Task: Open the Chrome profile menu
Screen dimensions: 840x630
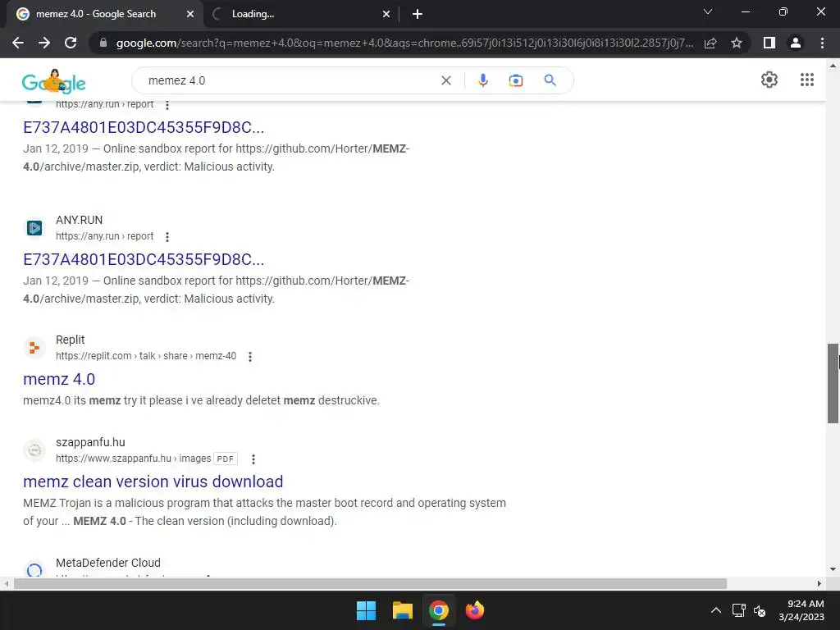Action: (x=796, y=43)
